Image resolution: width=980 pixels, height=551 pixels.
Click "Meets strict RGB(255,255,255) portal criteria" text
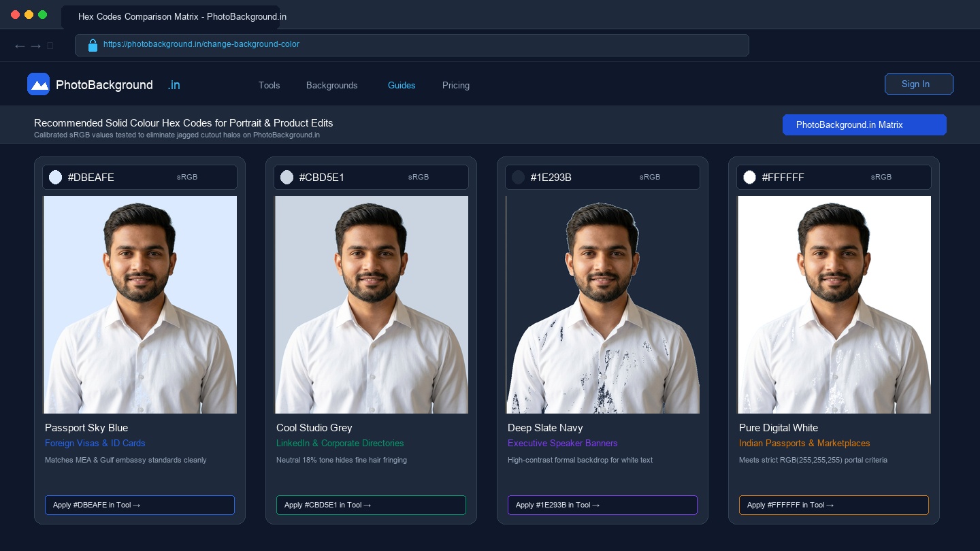[x=813, y=460]
